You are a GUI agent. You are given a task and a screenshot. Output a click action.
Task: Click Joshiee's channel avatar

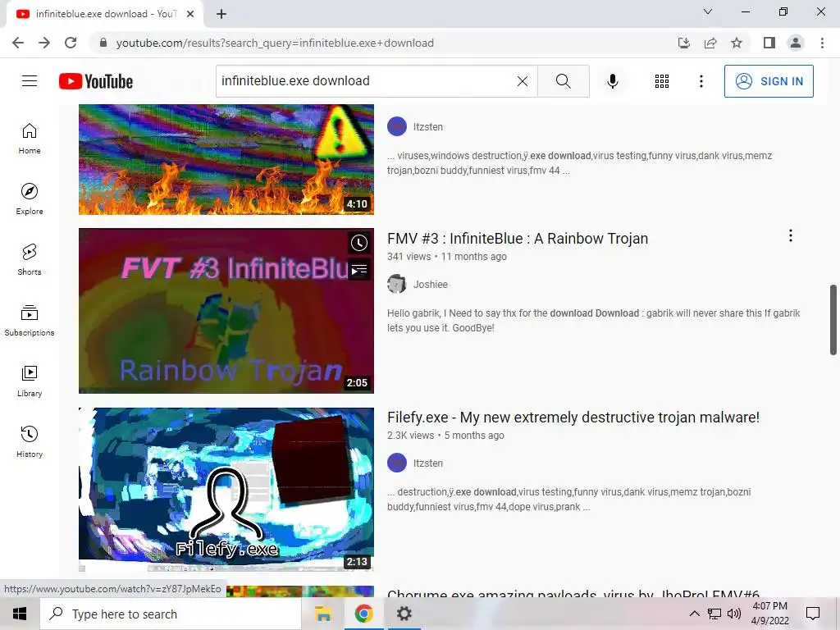397,284
